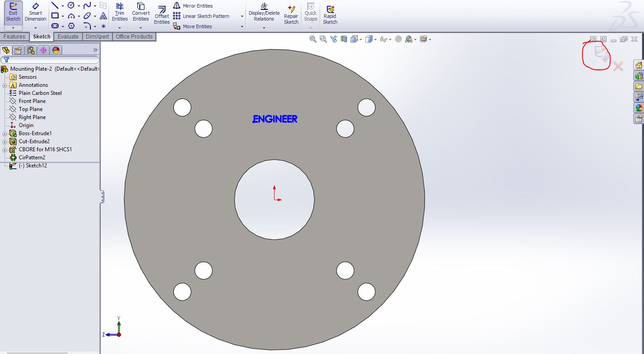
Task: Open Rectangle tool dropdown arrow
Action: pyautogui.click(x=63, y=17)
